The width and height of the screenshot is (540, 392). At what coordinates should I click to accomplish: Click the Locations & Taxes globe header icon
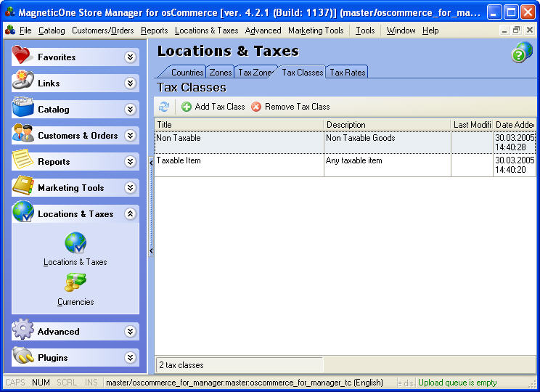coord(22,211)
